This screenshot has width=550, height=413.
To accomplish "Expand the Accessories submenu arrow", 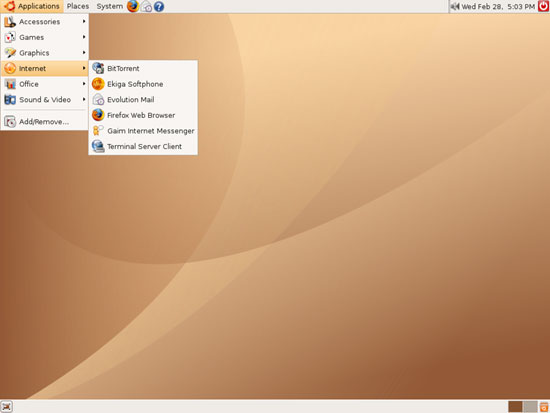I will [x=84, y=21].
